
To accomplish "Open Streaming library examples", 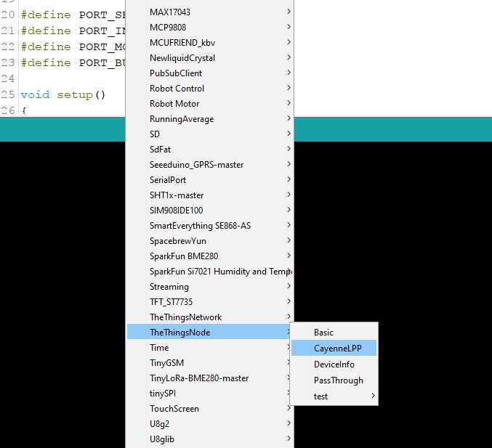I will [x=209, y=287].
